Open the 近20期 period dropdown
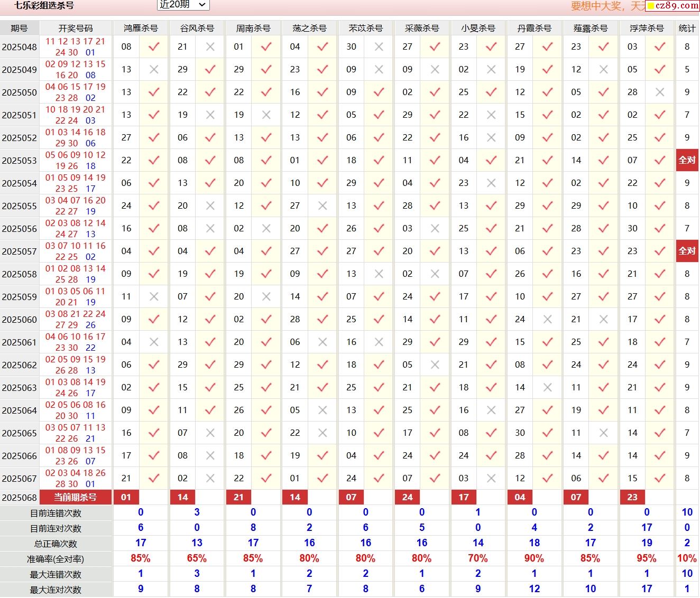 click(183, 5)
